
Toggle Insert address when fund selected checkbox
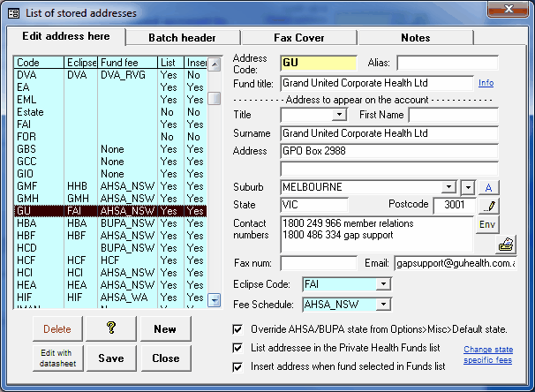[x=237, y=366]
